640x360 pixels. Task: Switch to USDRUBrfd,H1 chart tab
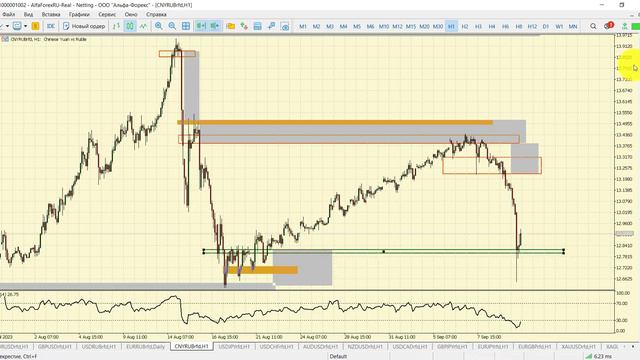tap(98, 347)
